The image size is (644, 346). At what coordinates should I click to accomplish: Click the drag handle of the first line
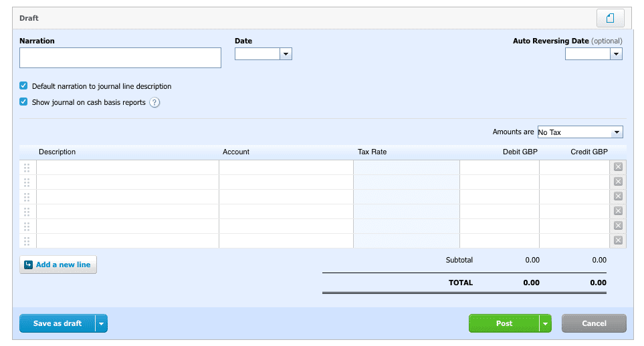[x=27, y=168]
